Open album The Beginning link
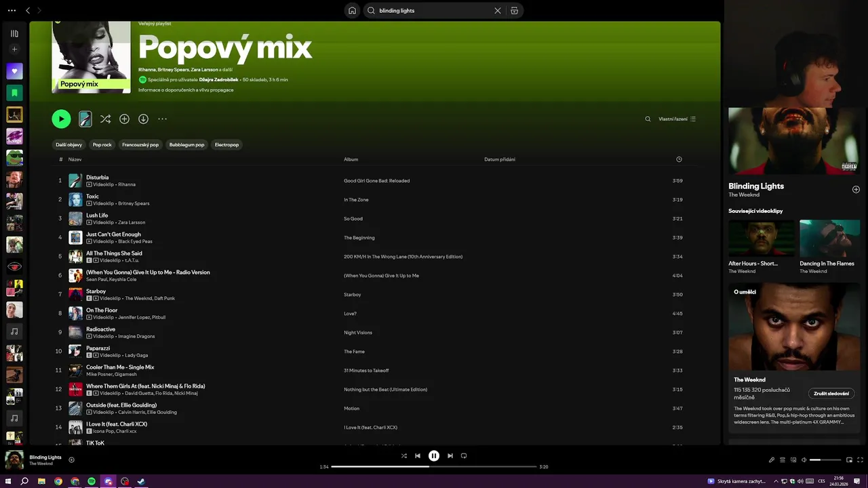Image resolution: width=868 pixels, height=488 pixels. [359, 238]
